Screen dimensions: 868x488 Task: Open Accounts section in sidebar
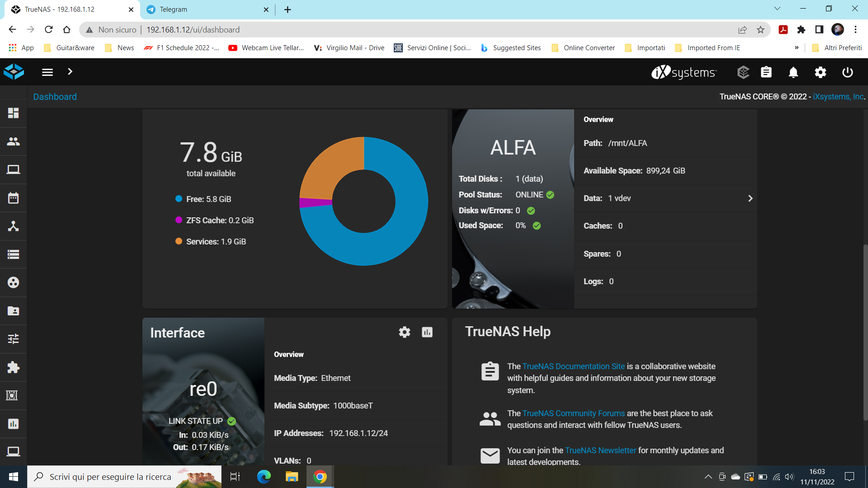point(13,141)
